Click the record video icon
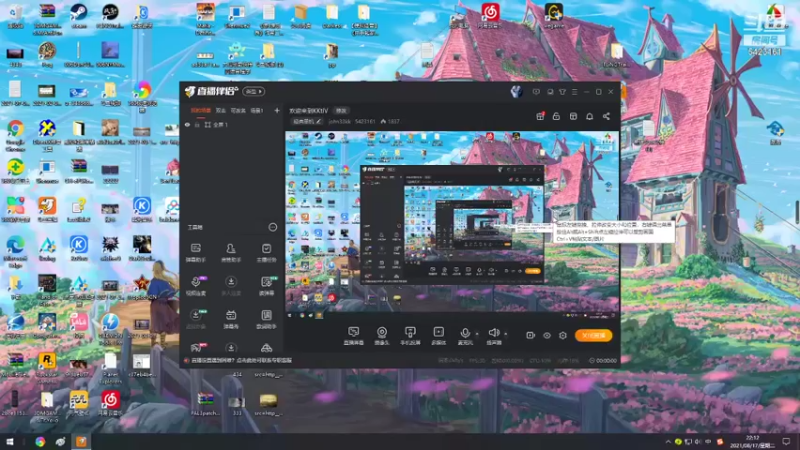The image size is (800, 450). coord(530,335)
